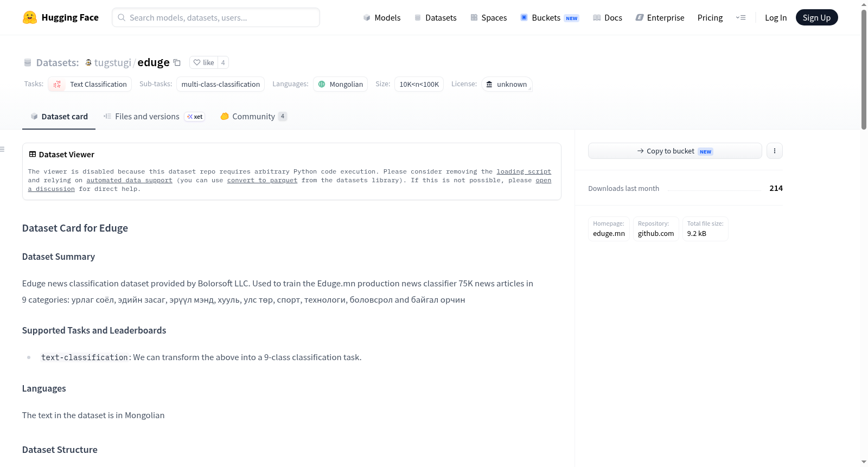Open the automated data support link

[129, 180]
